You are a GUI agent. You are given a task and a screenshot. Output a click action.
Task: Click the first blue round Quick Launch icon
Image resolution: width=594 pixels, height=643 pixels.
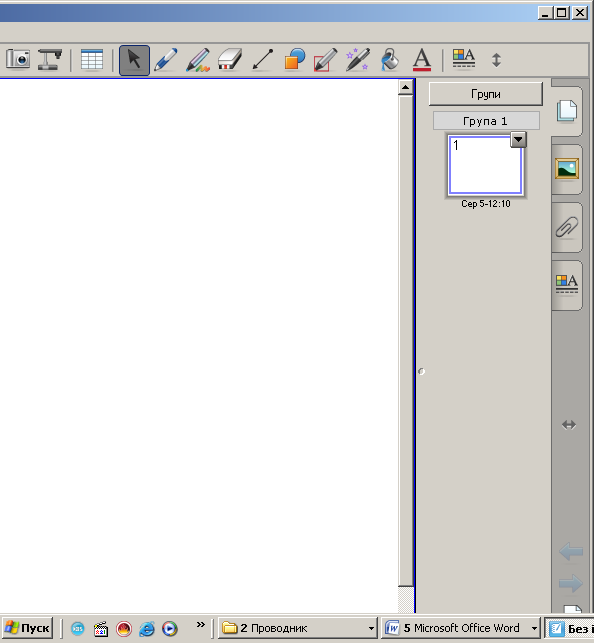coord(78,628)
